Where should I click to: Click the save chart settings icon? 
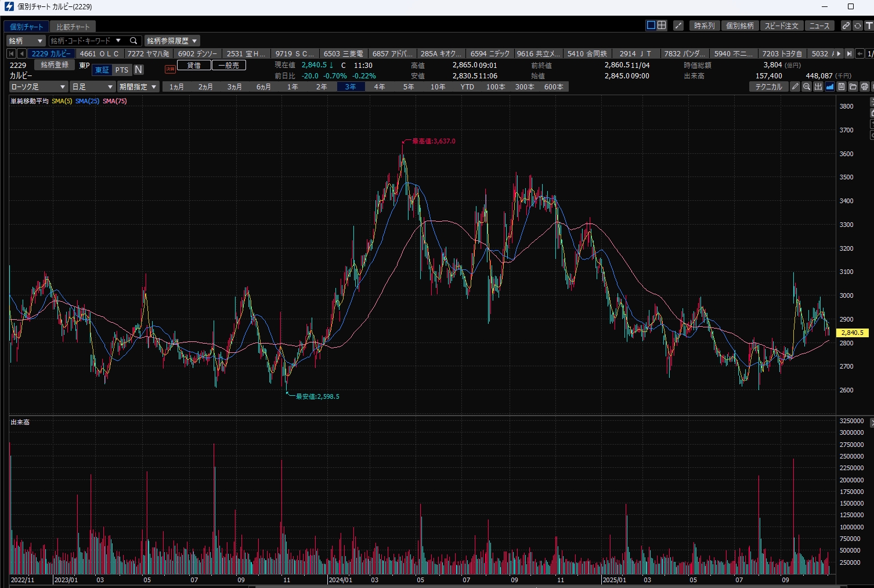(842, 86)
